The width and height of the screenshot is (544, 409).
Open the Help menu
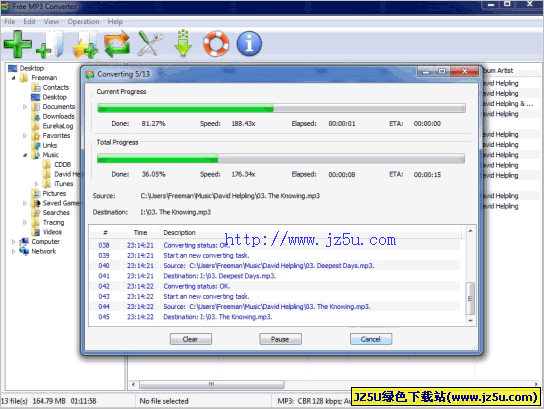(115, 22)
